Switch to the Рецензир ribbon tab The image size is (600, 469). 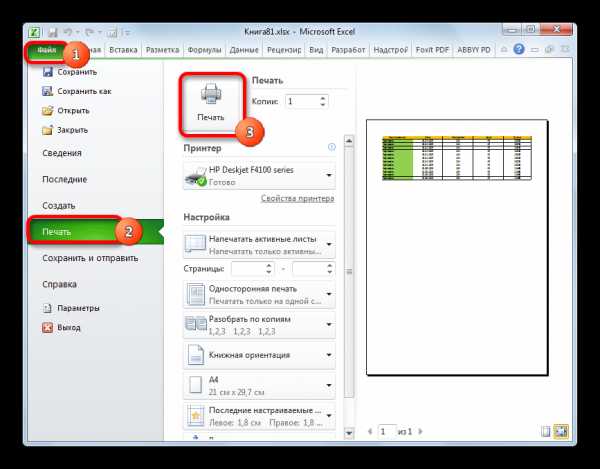pos(284,50)
